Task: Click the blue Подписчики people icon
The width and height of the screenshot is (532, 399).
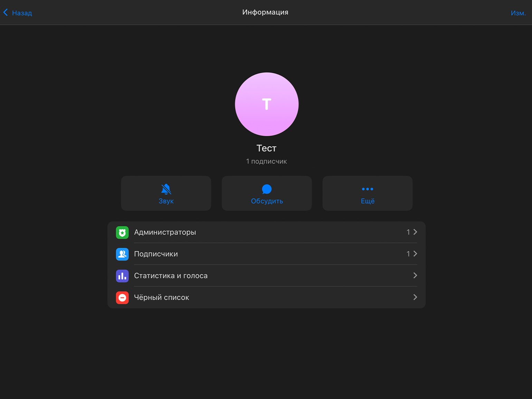Action: point(122,254)
